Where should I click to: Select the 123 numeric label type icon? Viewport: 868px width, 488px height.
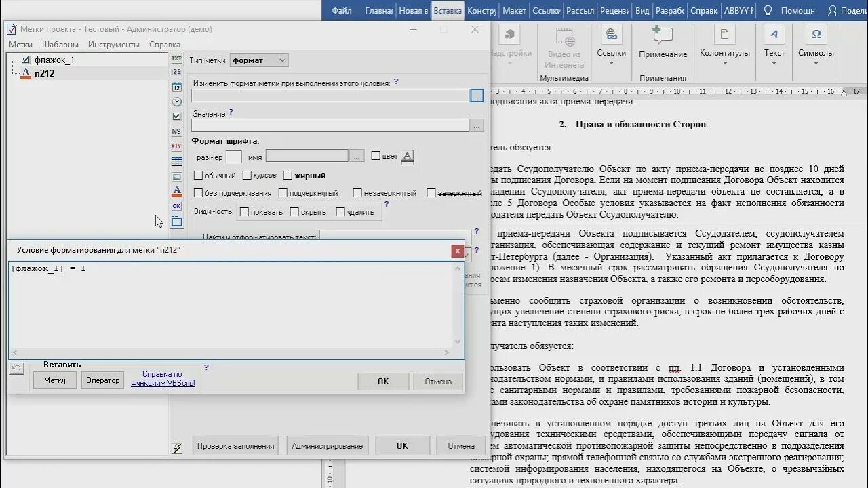pos(176,72)
